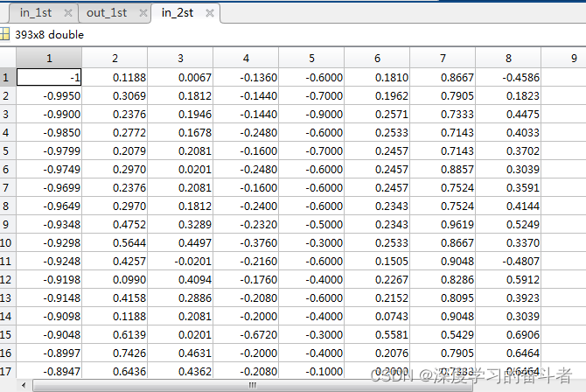Select the in_2st tab
Viewport: 586px width, 392px height.
178,13
